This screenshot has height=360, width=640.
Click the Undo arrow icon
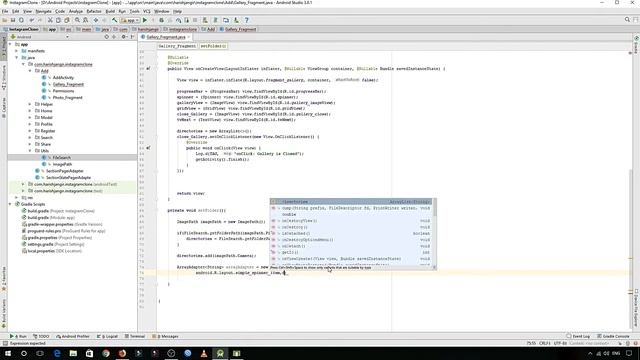click(x=31, y=20)
